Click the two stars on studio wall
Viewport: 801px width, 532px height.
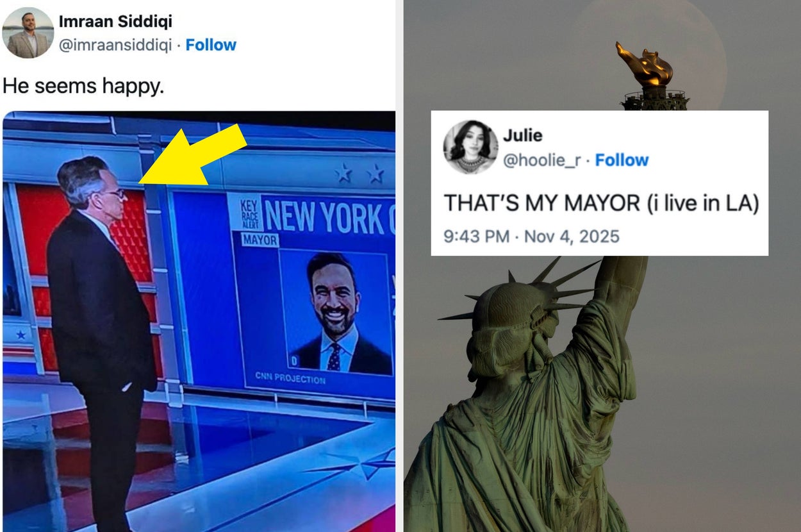[359, 173]
